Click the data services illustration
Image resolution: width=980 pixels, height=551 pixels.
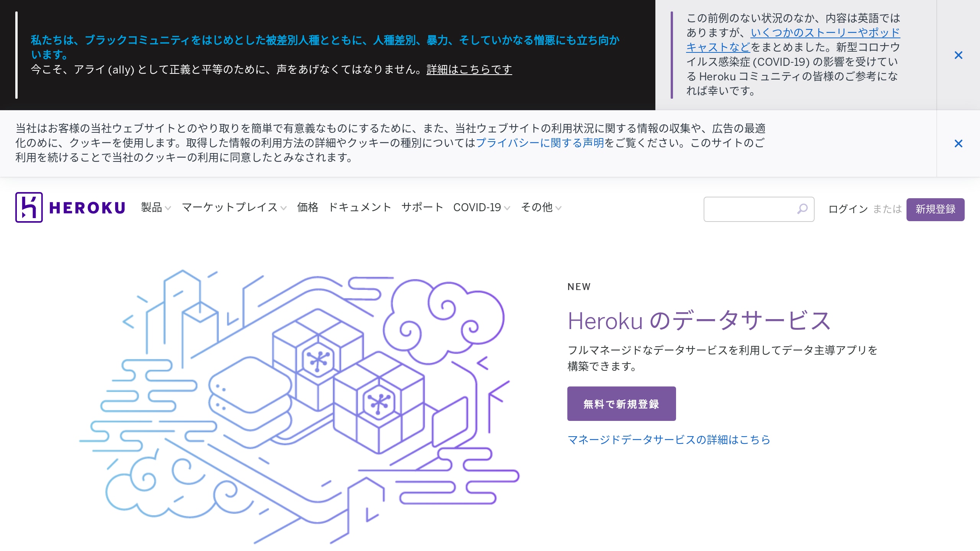[x=299, y=407]
